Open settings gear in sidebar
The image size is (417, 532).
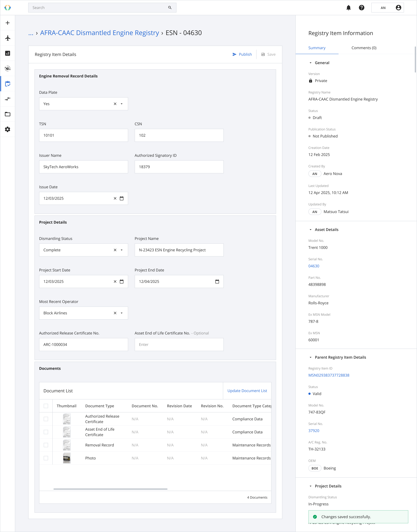8,129
